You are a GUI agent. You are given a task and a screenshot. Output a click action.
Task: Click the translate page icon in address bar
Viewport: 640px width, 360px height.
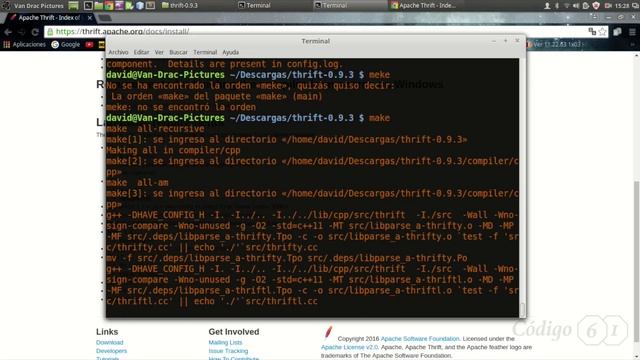coord(592,31)
